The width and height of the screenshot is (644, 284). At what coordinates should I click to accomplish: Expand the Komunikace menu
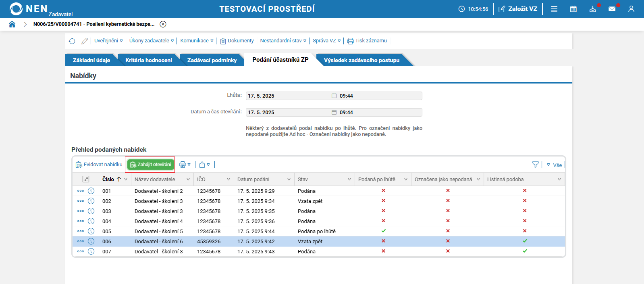click(197, 41)
